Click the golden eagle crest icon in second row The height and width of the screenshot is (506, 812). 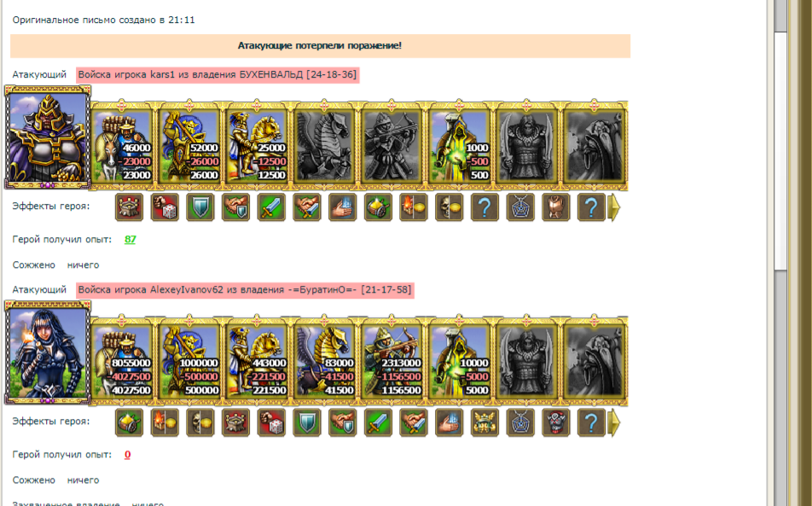click(x=484, y=422)
